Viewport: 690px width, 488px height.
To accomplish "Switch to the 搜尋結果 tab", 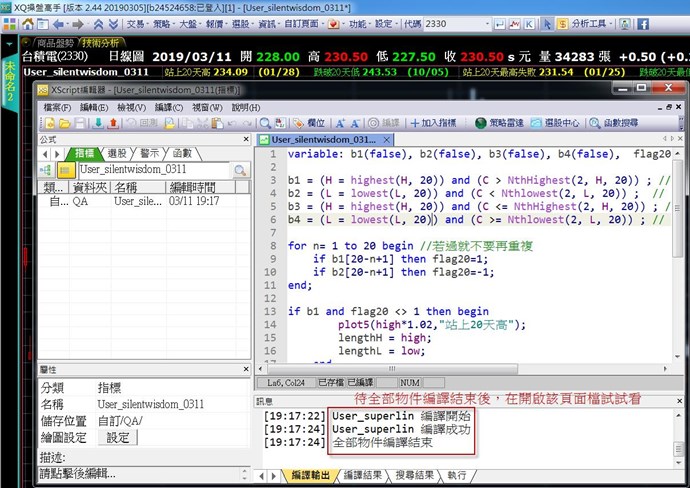I will click(x=412, y=475).
